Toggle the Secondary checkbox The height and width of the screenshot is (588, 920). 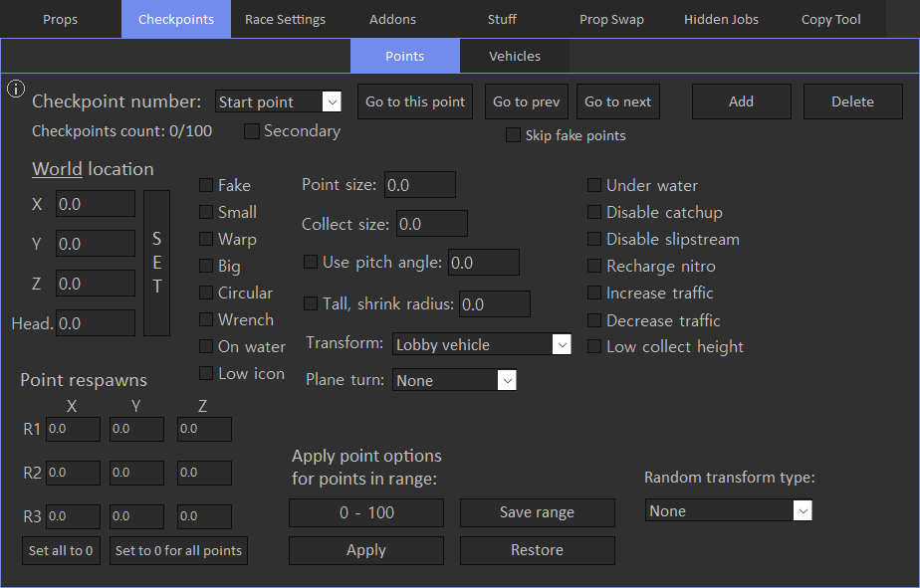tap(252, 131)
